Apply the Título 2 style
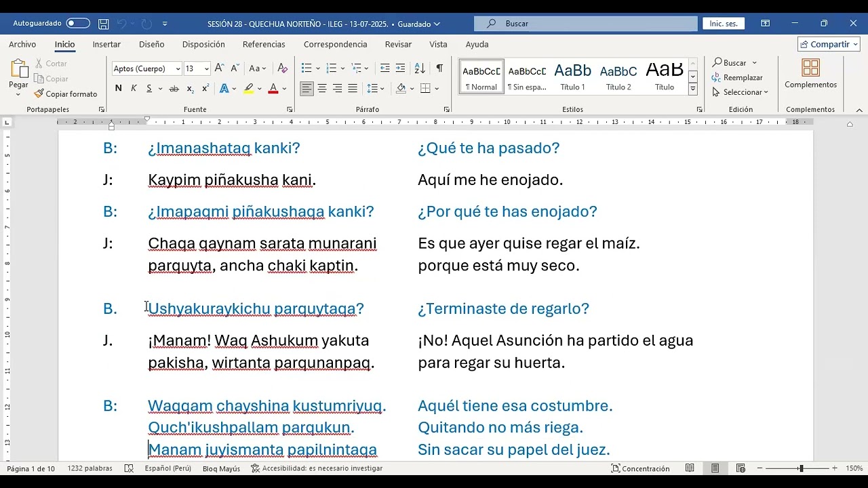Screen dimensions: 868x488 [x=618, y=77]
